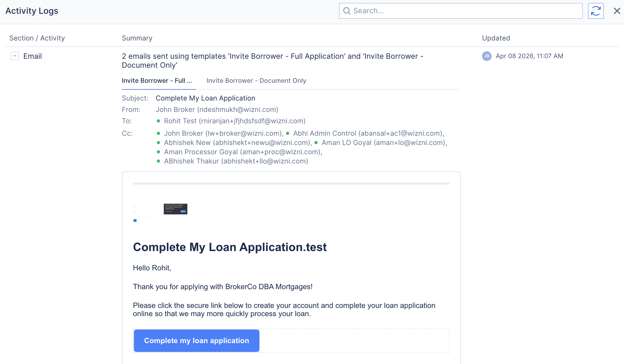Viewport: 624px width, 364px height.
Task: Select the Invite Borrower - Full tab
Action: (x=157, y=81)
